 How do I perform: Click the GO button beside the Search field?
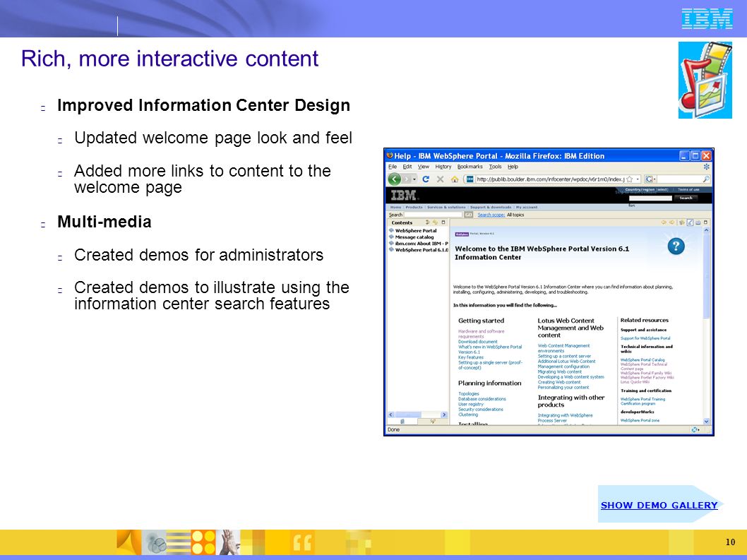pos(469,215)
